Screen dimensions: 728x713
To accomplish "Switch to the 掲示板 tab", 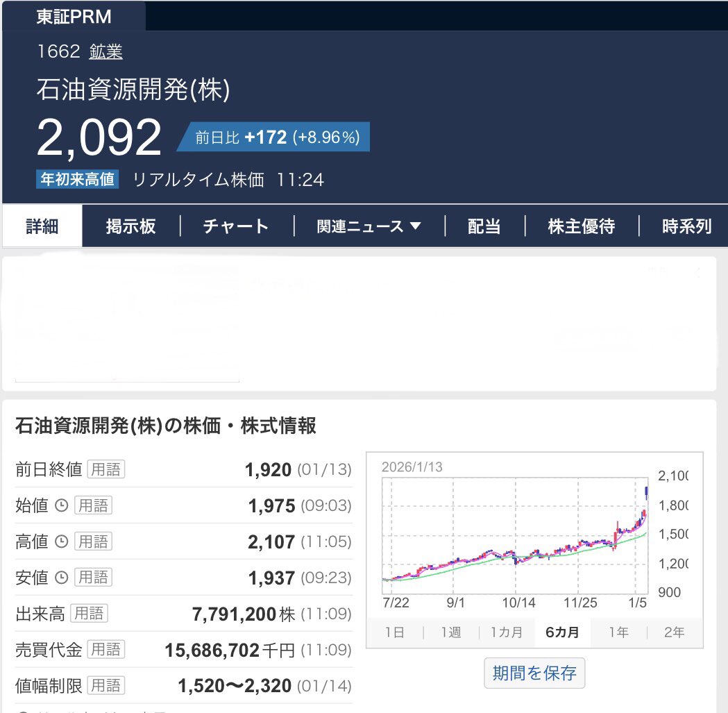I will click(131, 226).
